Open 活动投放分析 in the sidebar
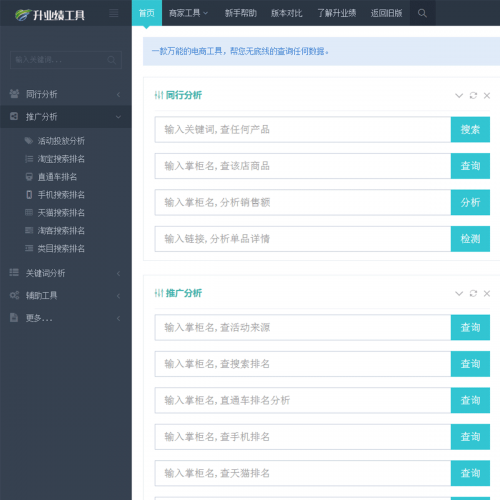The image size is (500, 500). coord(61,141)
